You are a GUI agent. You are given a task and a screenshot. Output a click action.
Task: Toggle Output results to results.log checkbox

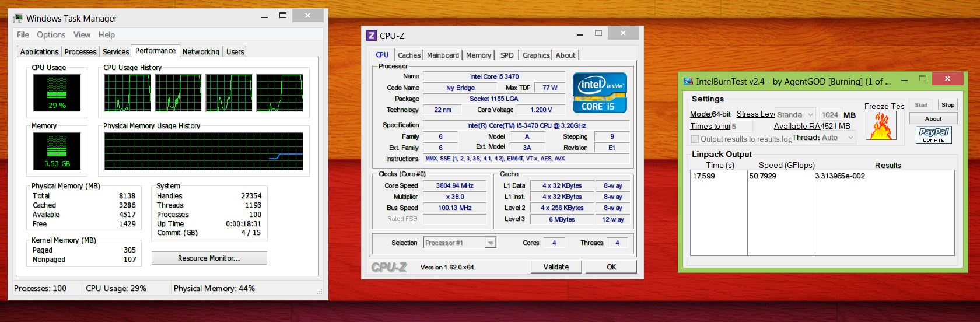pos(695,139)
